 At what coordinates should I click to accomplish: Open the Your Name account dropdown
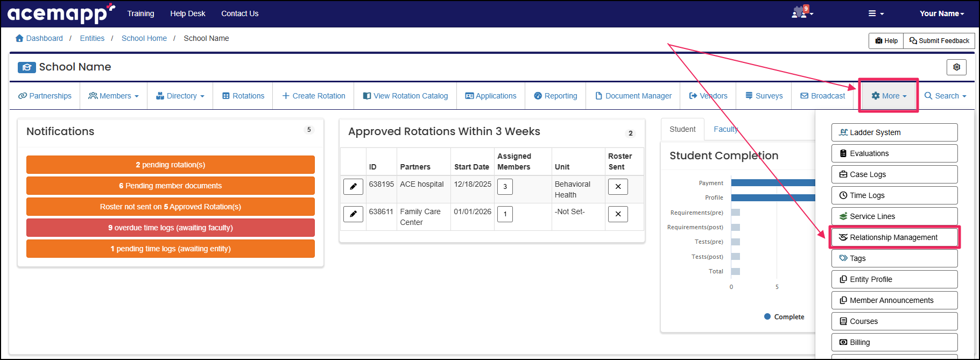[941, 13]
